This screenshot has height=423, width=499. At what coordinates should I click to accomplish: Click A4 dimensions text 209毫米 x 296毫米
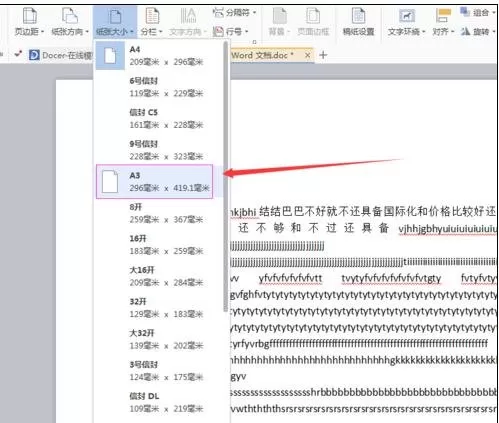[166, 62]
